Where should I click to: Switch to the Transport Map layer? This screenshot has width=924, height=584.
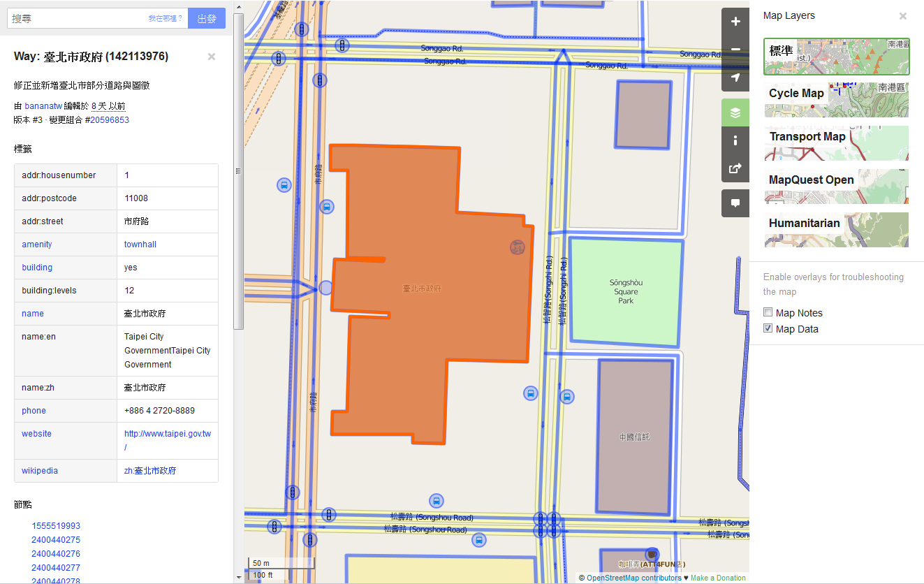click(836, 143)
